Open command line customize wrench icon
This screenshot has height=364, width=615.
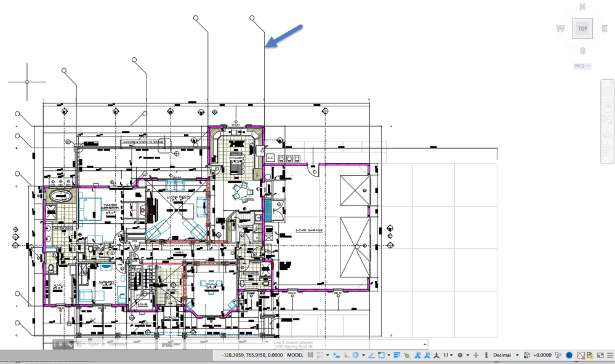pos(69,344)
